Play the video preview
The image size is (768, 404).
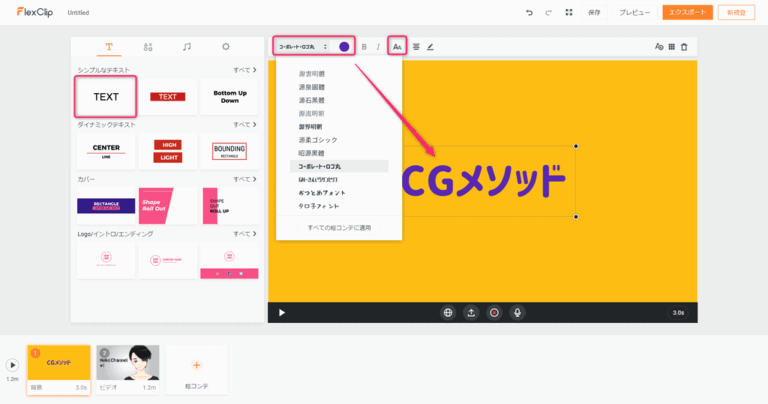282,312
